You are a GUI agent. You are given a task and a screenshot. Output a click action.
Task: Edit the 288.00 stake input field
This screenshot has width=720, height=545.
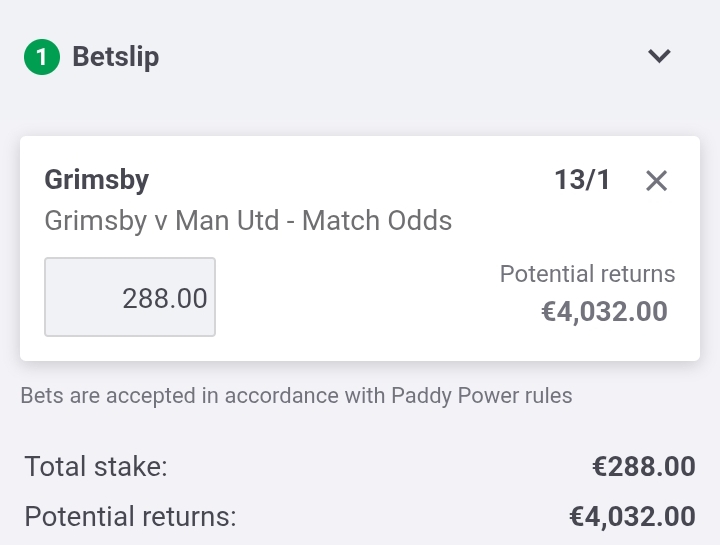coord(130,297)
